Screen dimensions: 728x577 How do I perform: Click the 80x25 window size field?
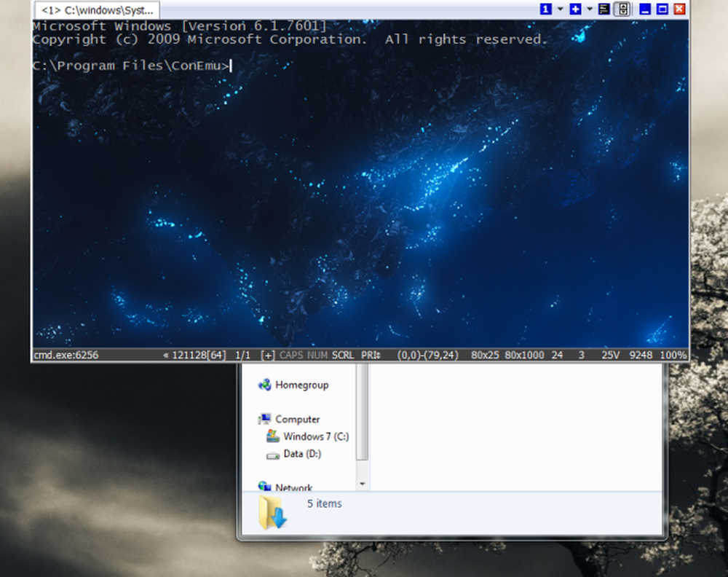(x=485, y=356)
